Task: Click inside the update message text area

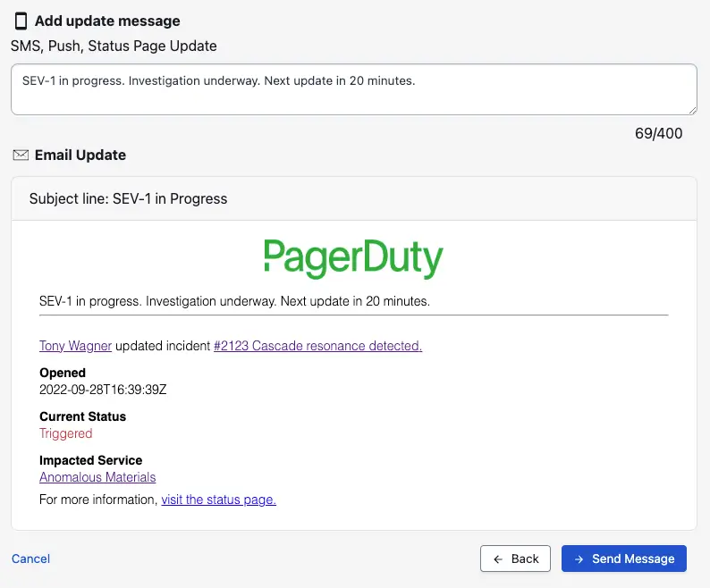Action: [x=353, y=89]
